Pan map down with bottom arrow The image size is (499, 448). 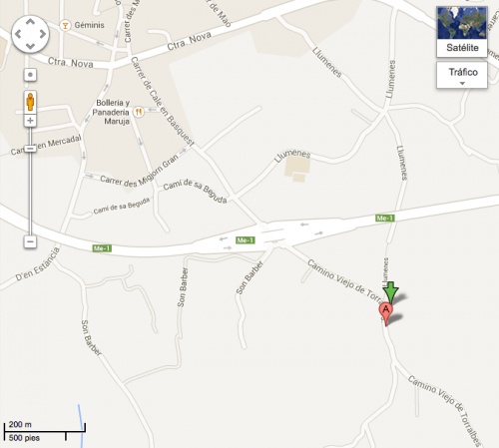30,46
